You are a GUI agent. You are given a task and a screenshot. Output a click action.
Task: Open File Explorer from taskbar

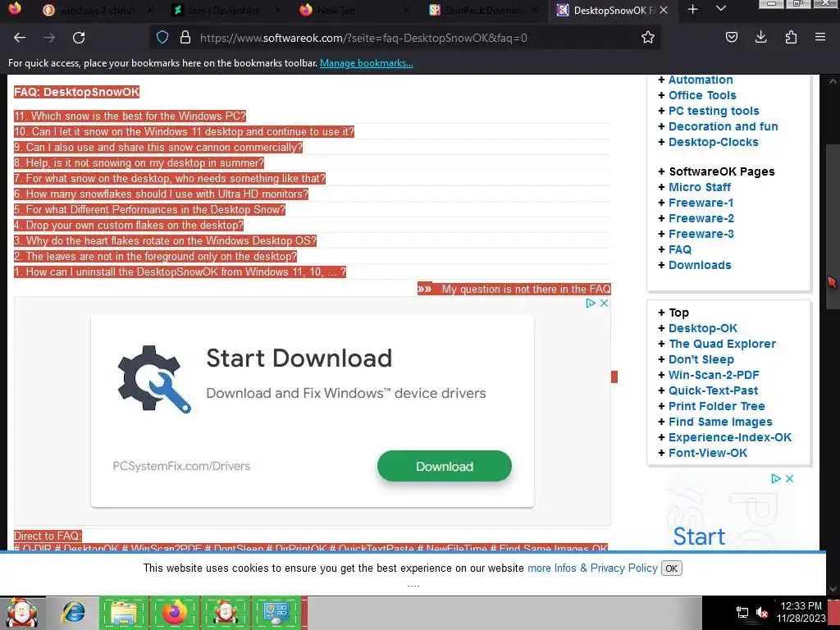(x=125, y=613)
